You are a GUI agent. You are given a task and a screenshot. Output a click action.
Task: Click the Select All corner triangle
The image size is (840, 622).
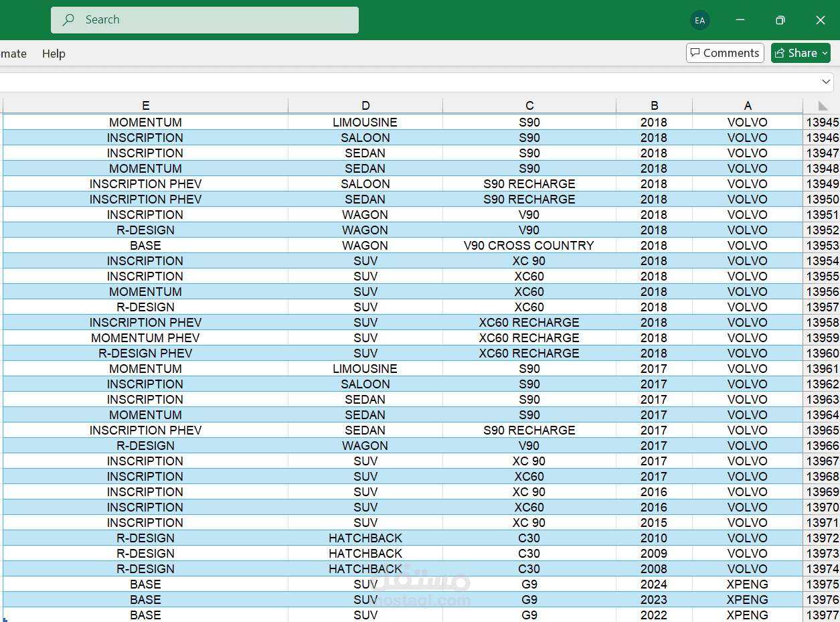[823, 106]
